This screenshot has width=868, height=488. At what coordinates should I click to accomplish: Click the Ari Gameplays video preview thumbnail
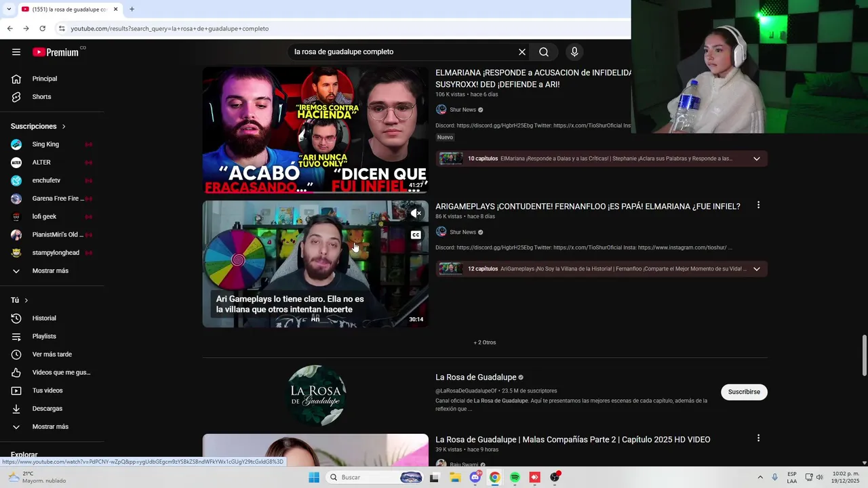(315, 264)
